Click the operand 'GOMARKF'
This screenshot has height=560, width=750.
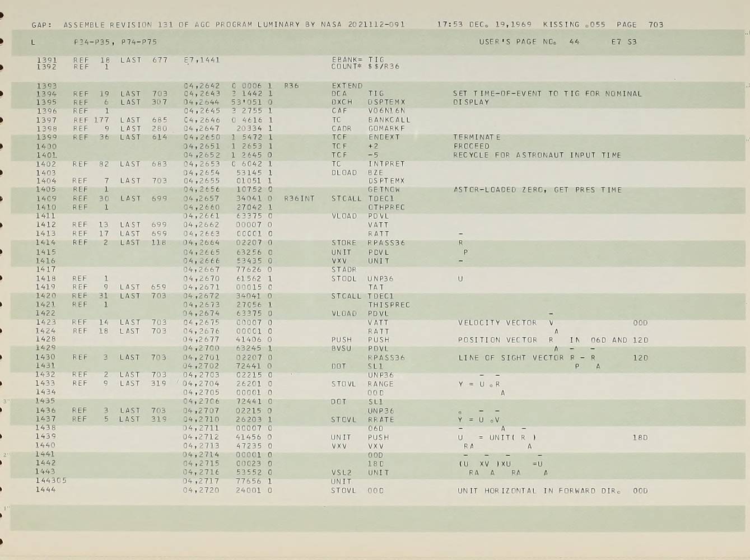[x=386, y=129]
